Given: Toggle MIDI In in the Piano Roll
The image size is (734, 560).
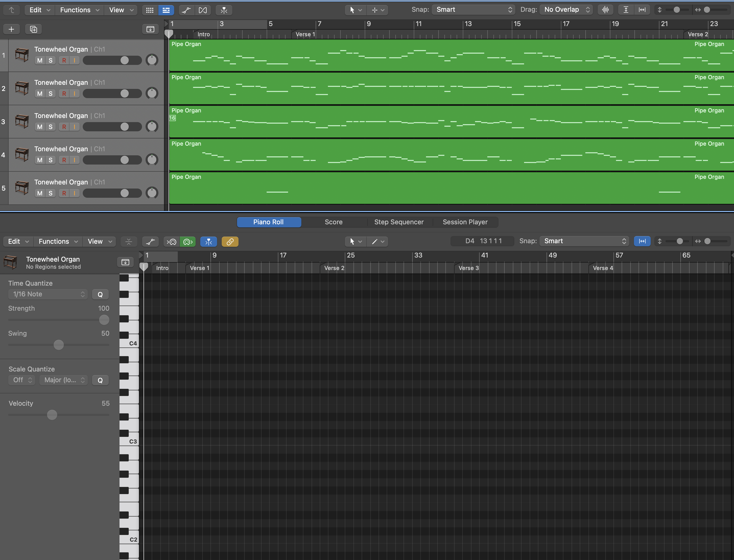Looking at the screenshot, I should pyautogui.click(x=171, y=241).
